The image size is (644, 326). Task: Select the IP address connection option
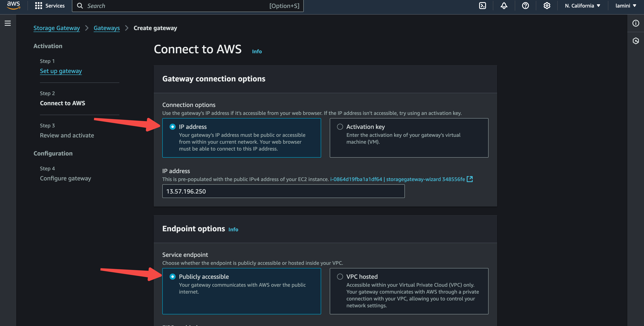tap(241, 138)
